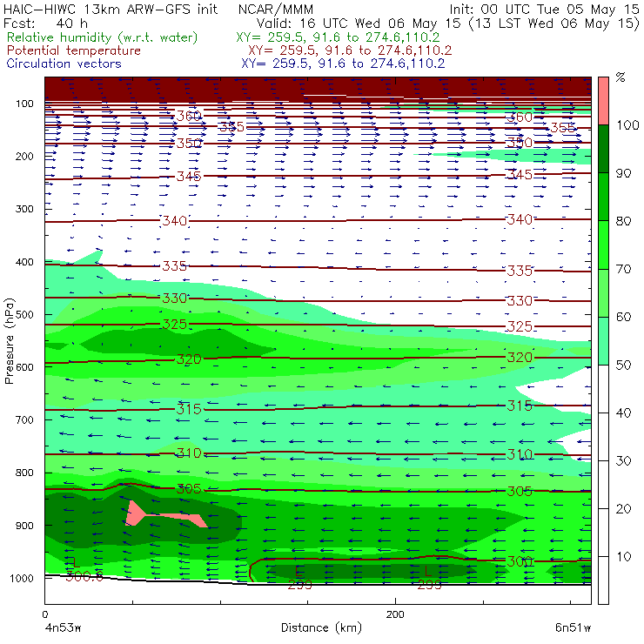Click the right '330' contour label

tap(520, 300)
